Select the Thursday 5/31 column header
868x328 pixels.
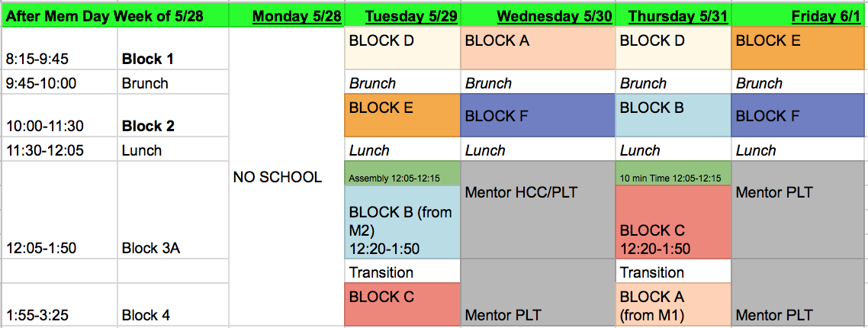point(674,16)
